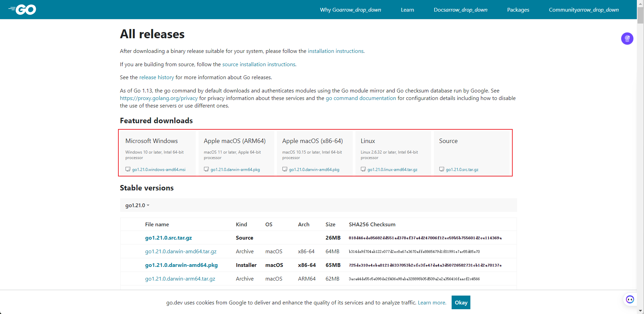The image size is (644, 314).
Task: Download go1.21.0.src.tar.gz from Source card
Action: point(462,170)
